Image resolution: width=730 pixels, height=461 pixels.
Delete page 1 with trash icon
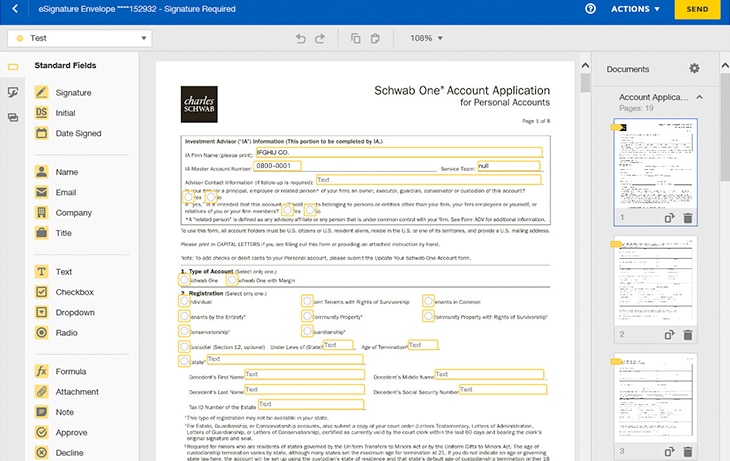coord(688,218)
